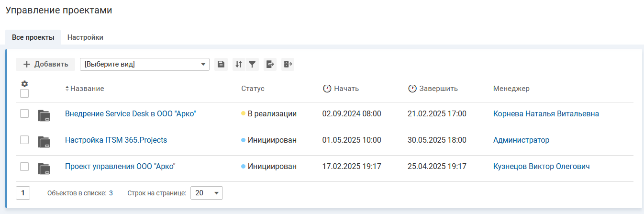Click the folder icon for Внедрение Service Desk
This screenshot has height=214, width=644.
tap(44, 114)
